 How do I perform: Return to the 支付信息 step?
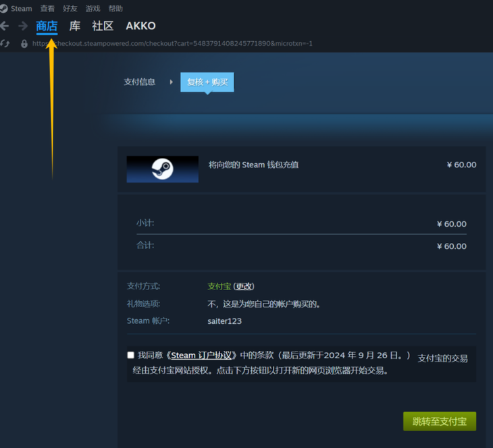[x=140, y=82]
